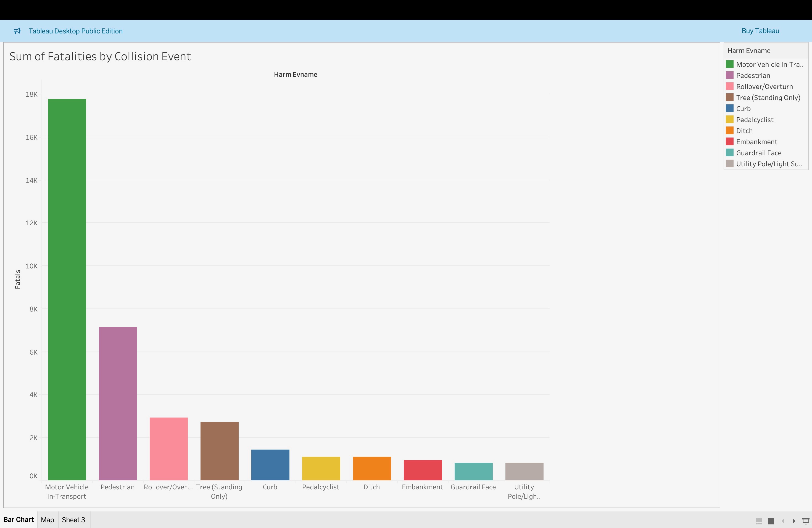
Task: Click the 10K axis tick label
Action: point(31,266)
